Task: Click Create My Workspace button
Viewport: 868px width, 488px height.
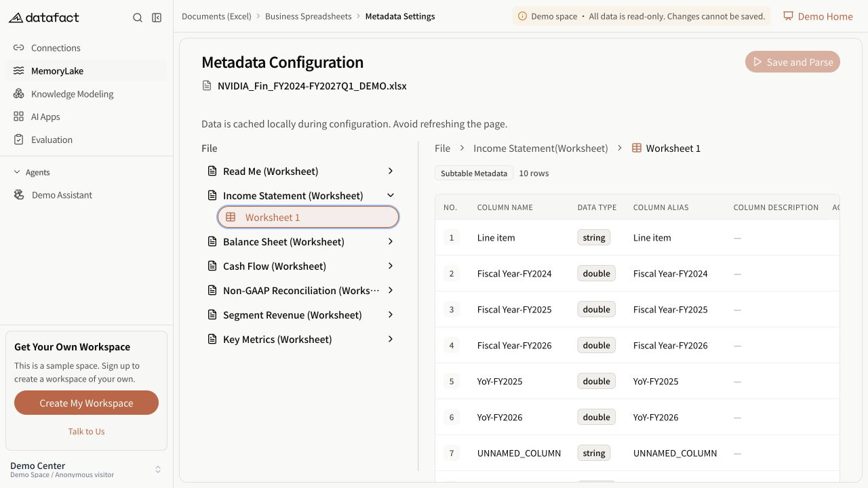Action: point(86,403)
